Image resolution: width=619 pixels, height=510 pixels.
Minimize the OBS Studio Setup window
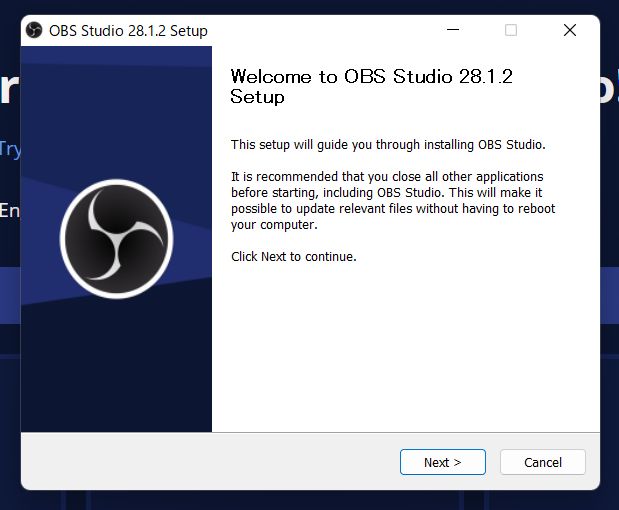pyautogui.click(x=453, y=30)
